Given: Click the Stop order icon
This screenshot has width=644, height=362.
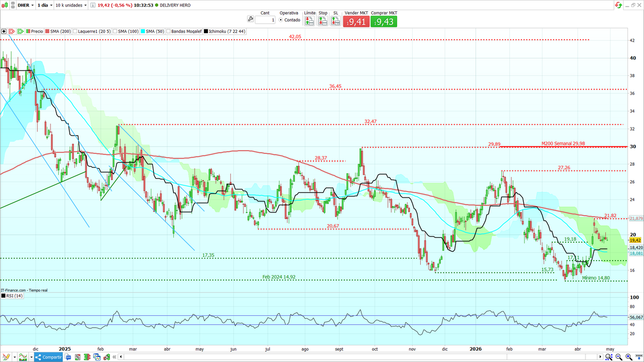Looking at the screenshot, I should [323, 21].
